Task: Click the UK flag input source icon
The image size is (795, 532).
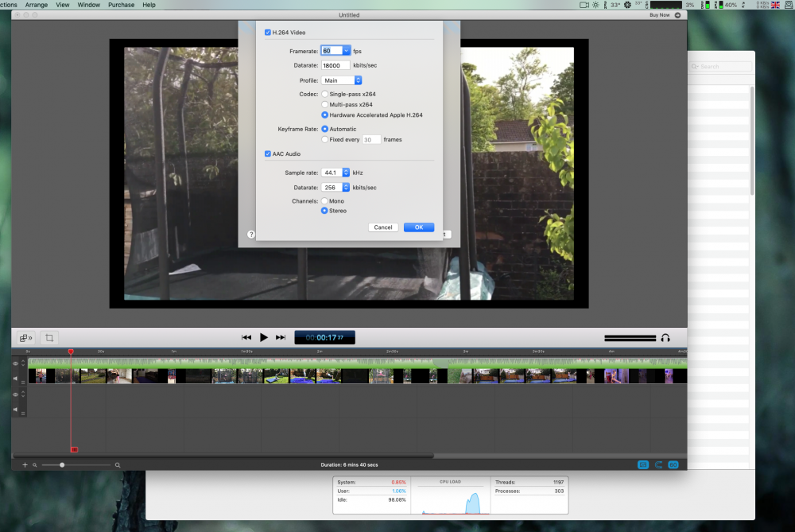Action: tap(775, 5)
